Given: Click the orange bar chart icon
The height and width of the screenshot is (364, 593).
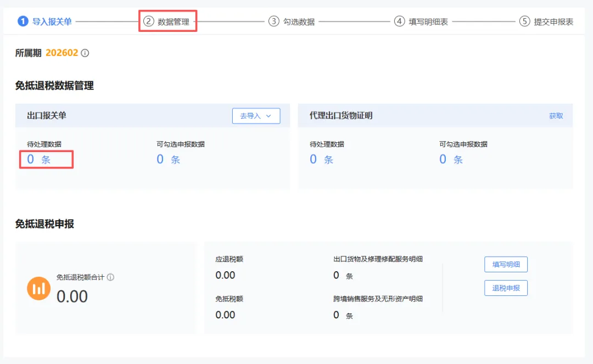Looking at the screenshot, I should (x=38, y=288).
